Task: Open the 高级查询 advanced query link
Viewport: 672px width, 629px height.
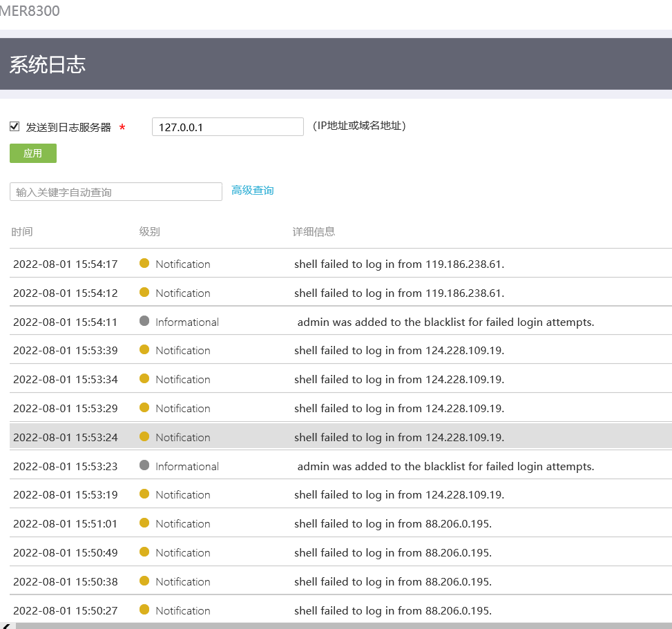Action: (x=252, y=191)
